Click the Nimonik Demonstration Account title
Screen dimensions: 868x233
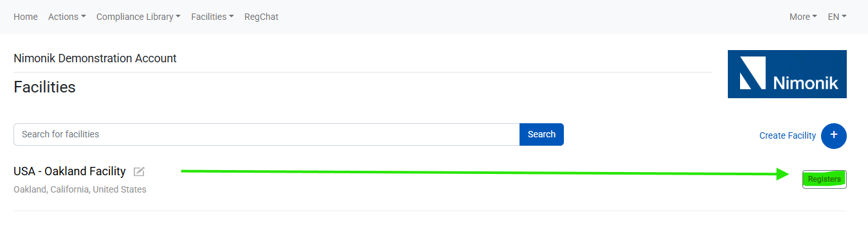(95, 58)
